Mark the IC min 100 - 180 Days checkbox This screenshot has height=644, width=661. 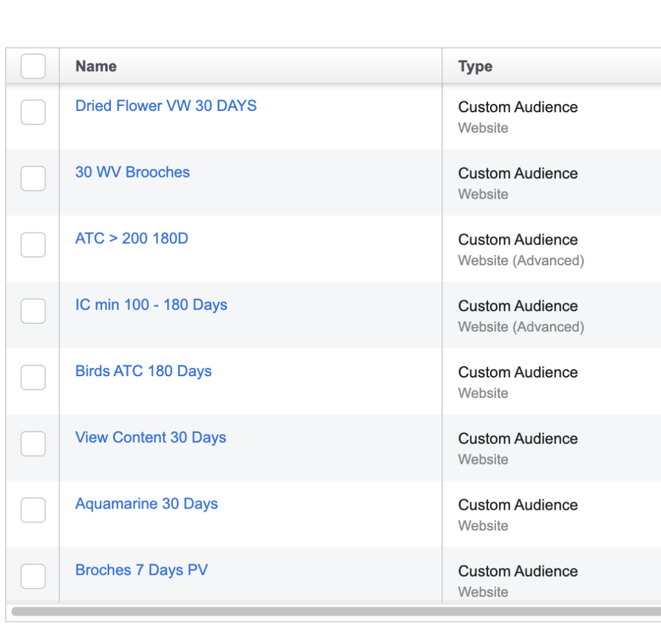pyautogui.click(x=33, y=312)
